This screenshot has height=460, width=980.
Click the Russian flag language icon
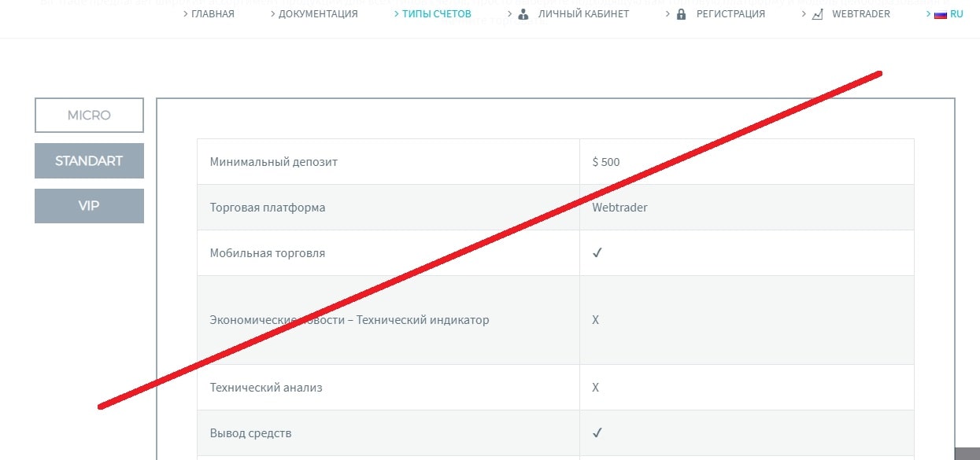point(940,14)
